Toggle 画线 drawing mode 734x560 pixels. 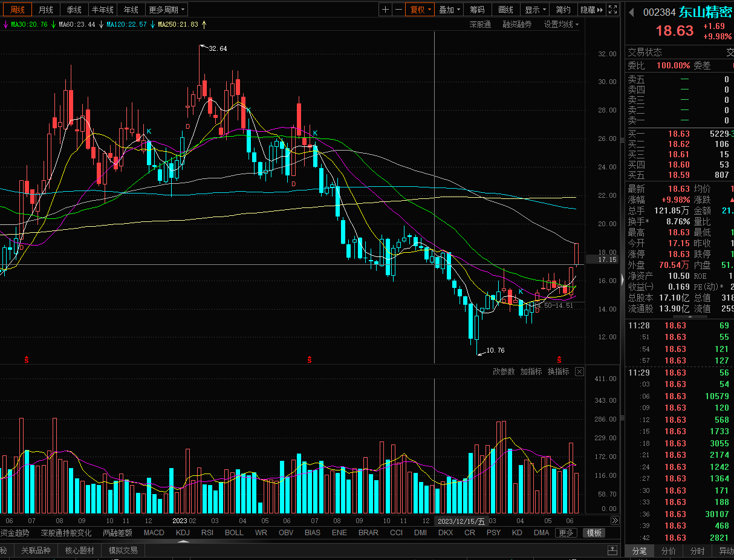pos(505,10)
